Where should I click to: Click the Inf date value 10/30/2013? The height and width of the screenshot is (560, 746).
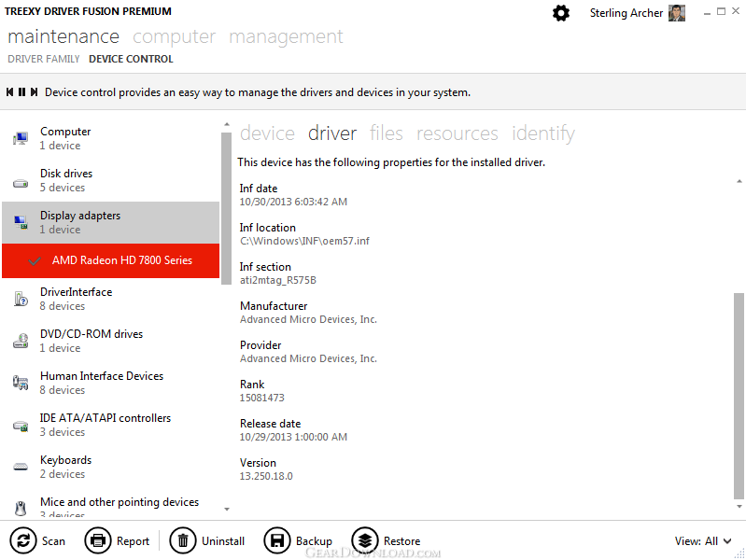[x=293, y=202]
